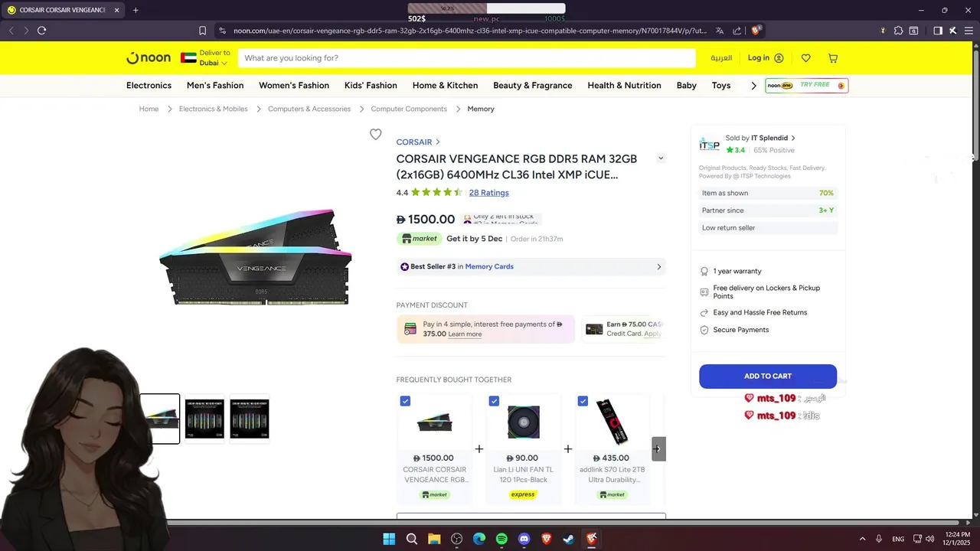Image resolution: width=980 pixels, height=551 pixels.
Task: Click the noon logo in the header
Action: (x=148, y=58)
